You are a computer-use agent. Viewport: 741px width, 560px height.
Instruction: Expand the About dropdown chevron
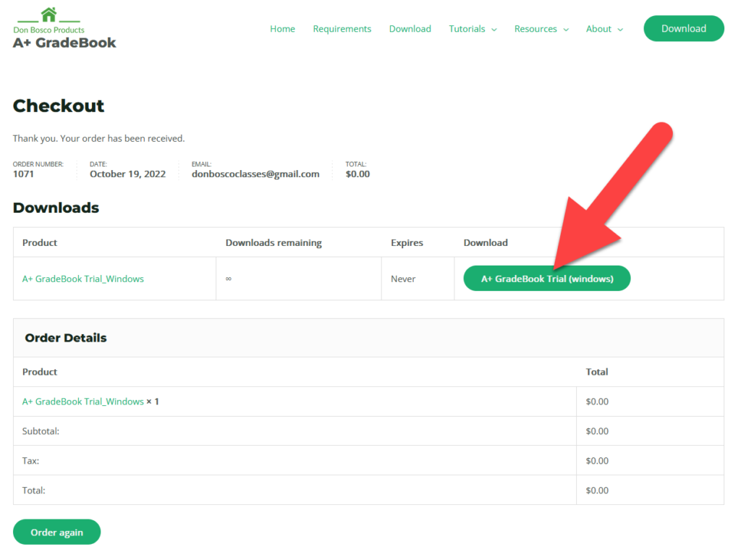[x=620, y=30]
